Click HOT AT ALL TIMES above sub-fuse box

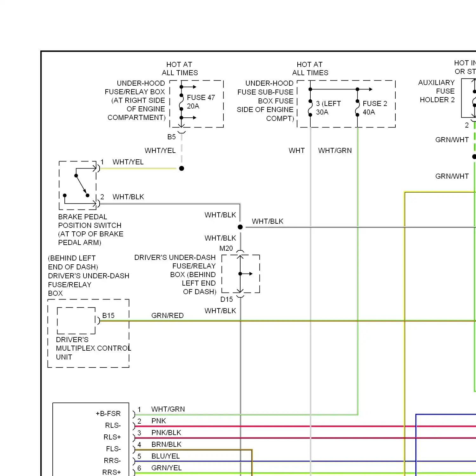(310, 69)
